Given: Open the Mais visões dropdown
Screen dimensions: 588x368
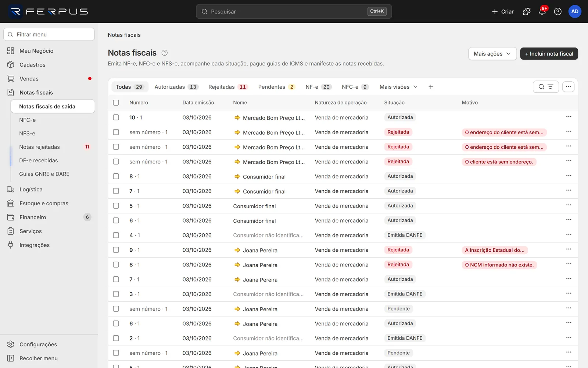Looking at the screenshot, I should tap(399, 87).
